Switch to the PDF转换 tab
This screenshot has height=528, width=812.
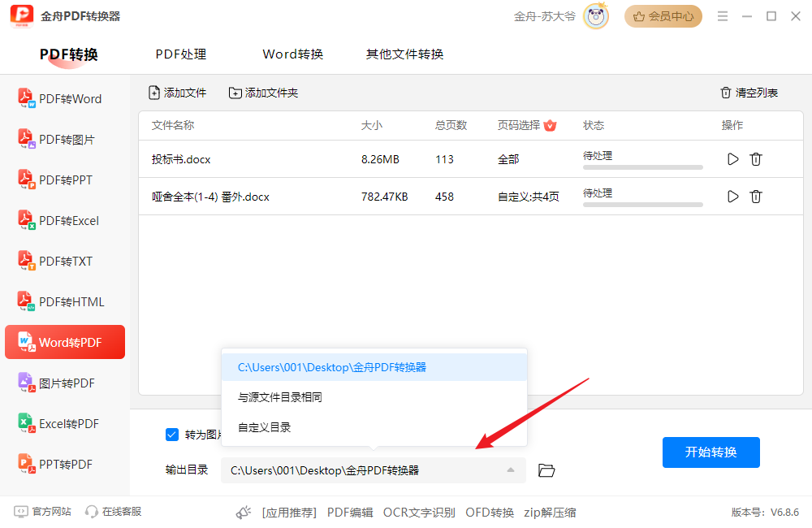69,54
